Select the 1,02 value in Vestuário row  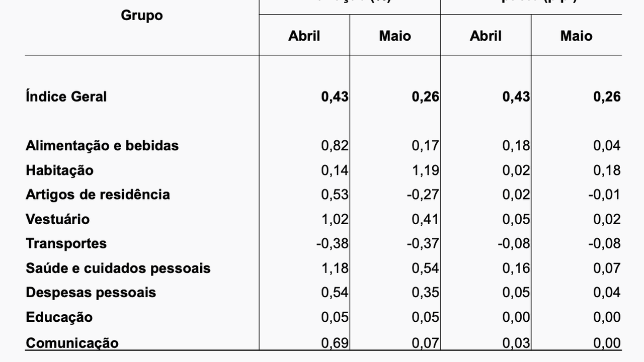pos(335,219)
